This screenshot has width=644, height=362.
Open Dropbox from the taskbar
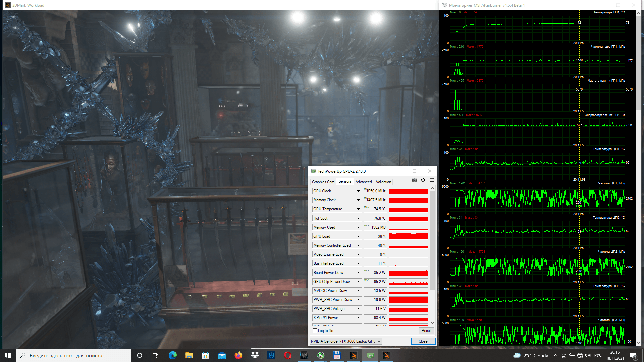coord(255,355)
